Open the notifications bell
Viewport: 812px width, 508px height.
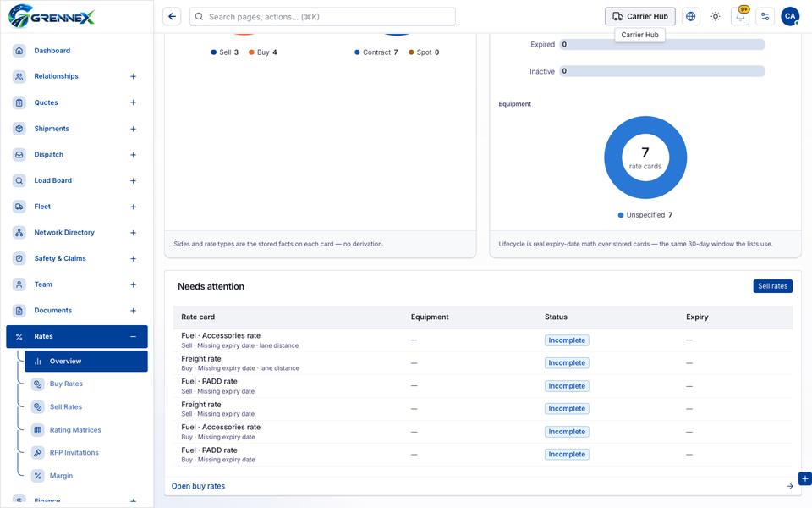740,17
